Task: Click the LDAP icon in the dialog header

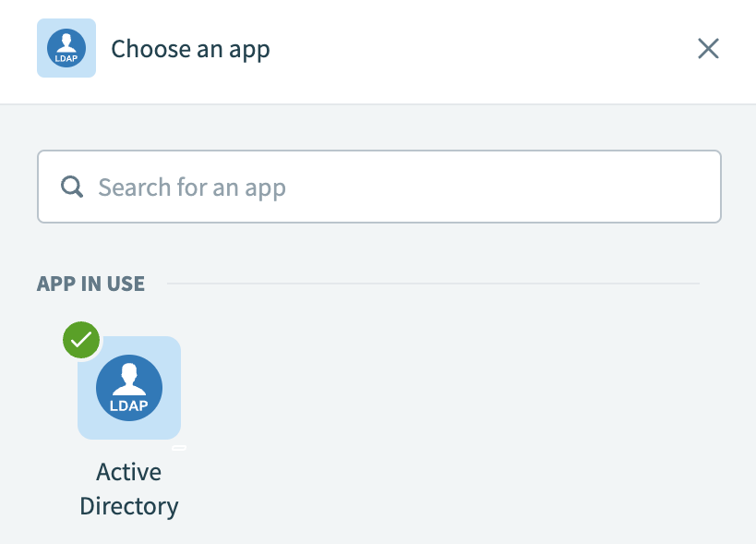Action: pos(66,48)
